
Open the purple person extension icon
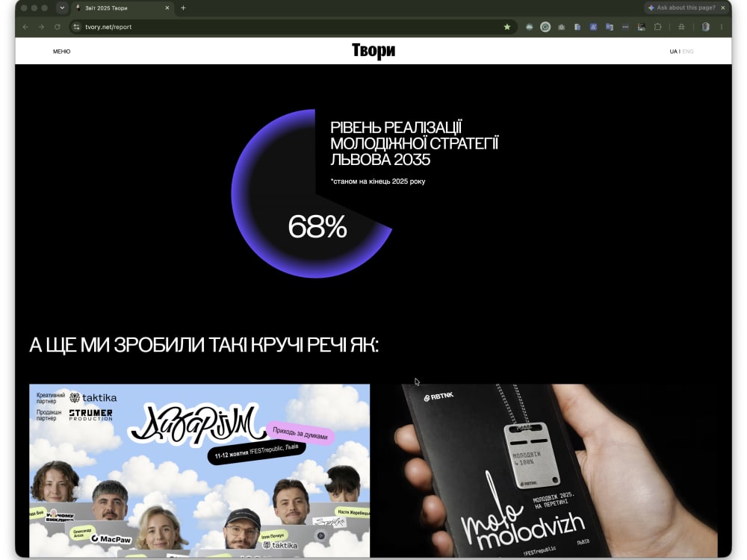pos(593,27)
